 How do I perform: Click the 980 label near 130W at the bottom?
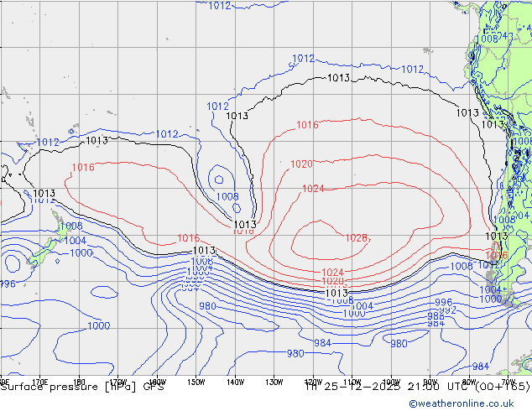[x=295, y=353]
